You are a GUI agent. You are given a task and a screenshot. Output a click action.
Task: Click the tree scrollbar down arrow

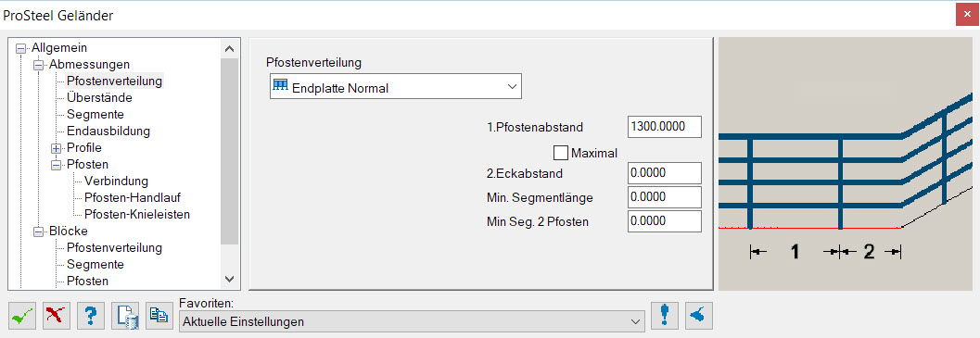point(229,279)
